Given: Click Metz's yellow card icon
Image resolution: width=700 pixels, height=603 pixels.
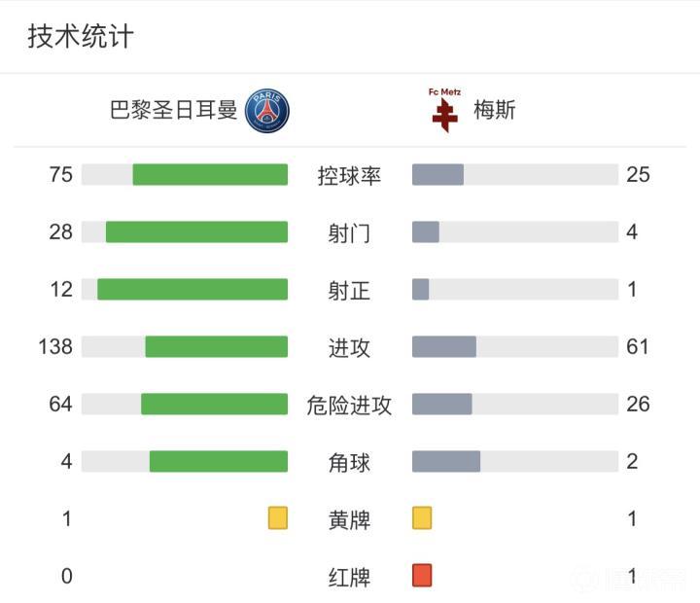Looking at the screenshot, I should [422, 518].
